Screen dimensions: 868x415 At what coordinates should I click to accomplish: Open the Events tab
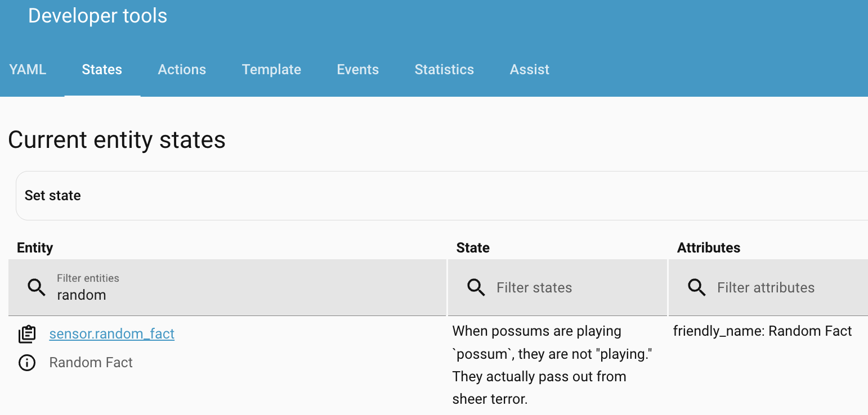357,70
